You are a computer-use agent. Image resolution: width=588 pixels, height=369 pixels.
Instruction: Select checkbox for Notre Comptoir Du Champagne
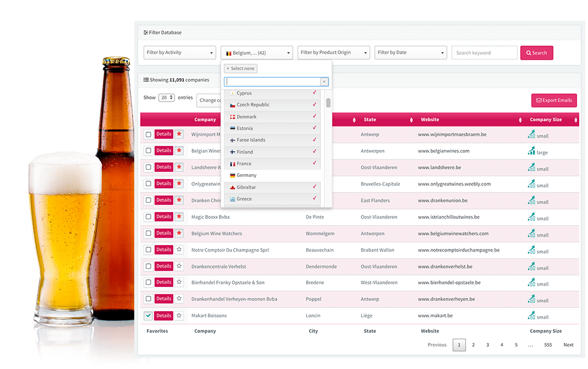point(149,250)
